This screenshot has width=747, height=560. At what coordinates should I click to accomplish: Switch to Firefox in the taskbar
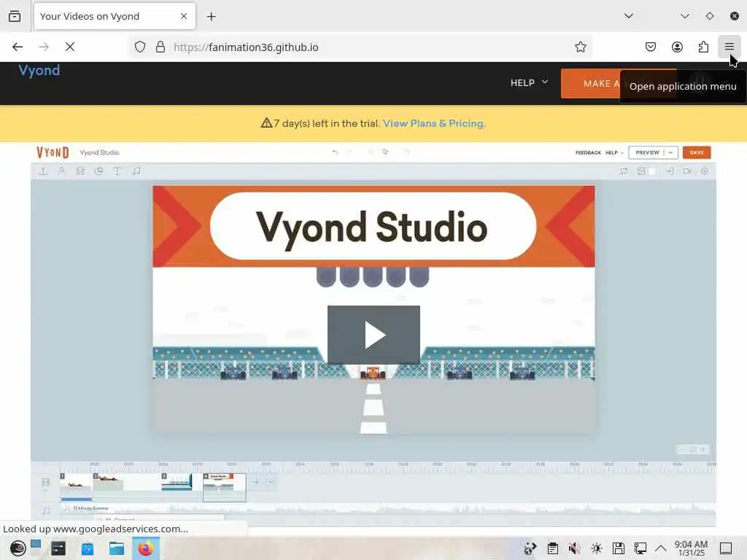tap(146, 548)
